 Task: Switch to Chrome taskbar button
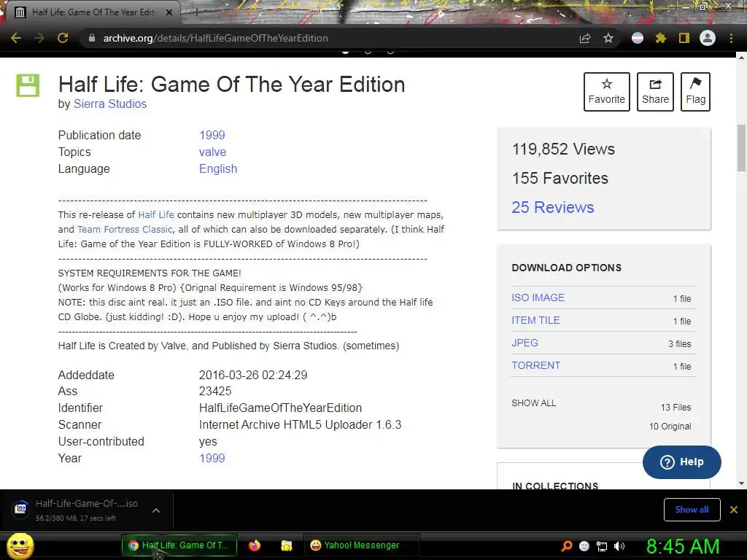[179, 545]
